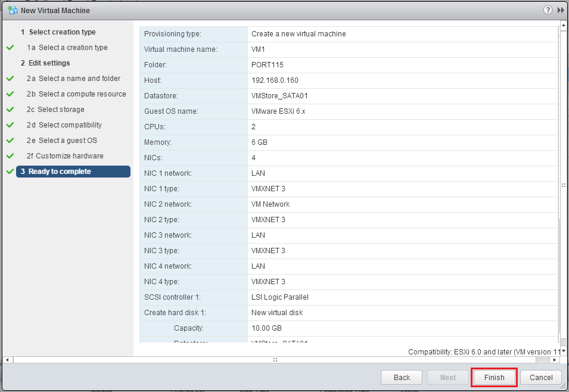Viewport: 569px width, 392px height.
Task: Click the CPUs value 2
Action: pos(253,127)
